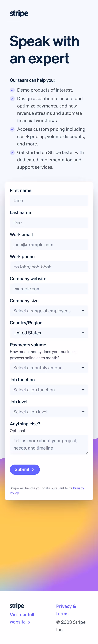Click the Submit button
98x644 pixels.
(25, 469)
